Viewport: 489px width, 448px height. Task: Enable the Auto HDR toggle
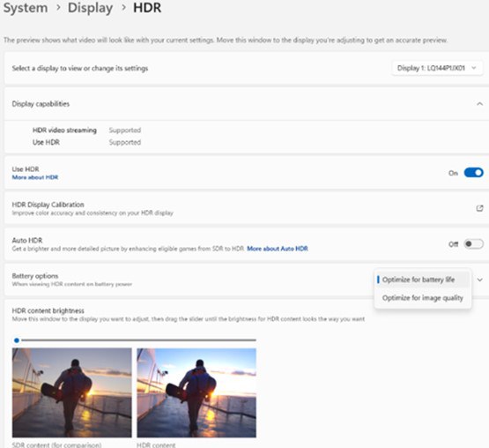[473, 243]
